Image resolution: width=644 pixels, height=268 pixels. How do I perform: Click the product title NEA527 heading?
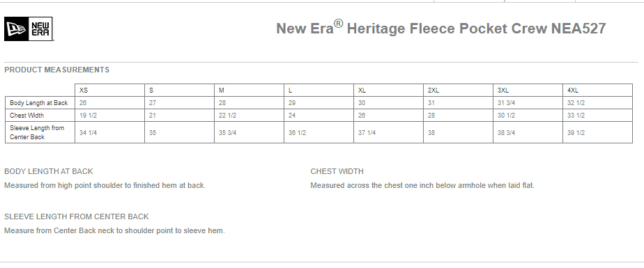pyautogui.click(x=440, y=28)
